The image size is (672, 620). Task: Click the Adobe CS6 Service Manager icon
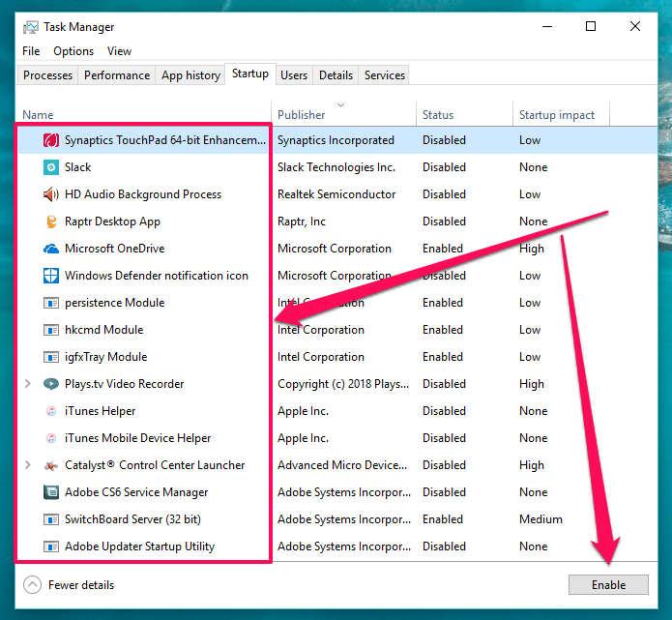click(x=51, y=492)
